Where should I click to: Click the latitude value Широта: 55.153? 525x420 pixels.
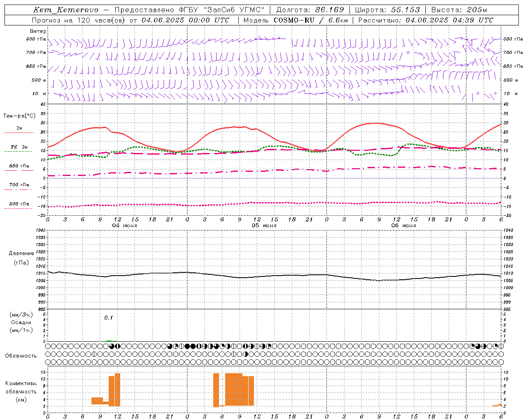click(388, 10)
